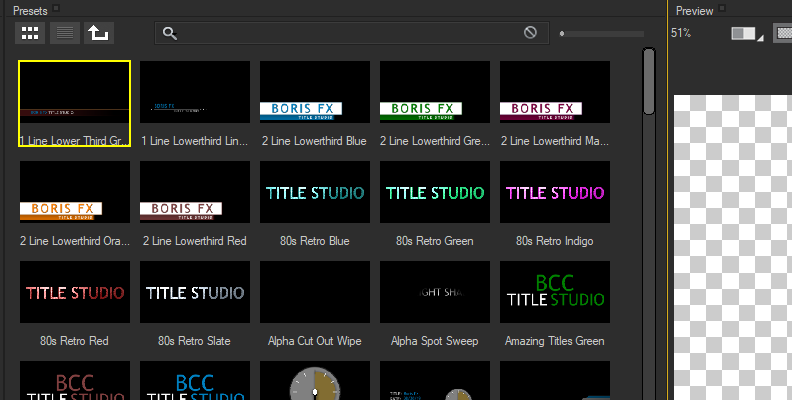Select the 1 Line Lower Third Gr... preset
The image size is (792, 400).
(75, 103)
